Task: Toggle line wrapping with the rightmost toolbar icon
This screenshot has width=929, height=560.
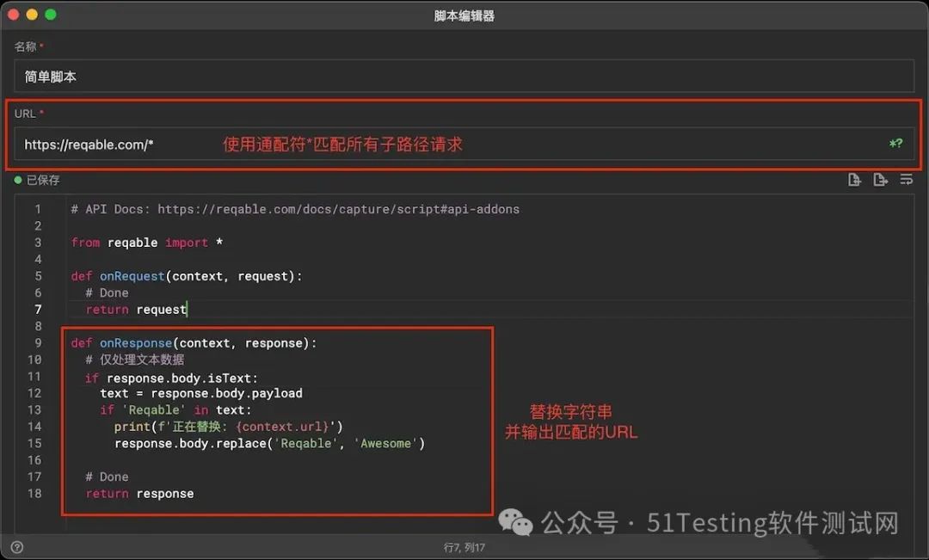Action: pos(906,180)
